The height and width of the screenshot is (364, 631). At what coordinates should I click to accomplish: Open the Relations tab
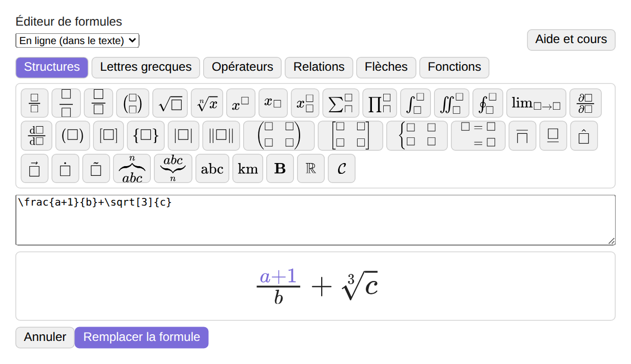click(319, 67)
